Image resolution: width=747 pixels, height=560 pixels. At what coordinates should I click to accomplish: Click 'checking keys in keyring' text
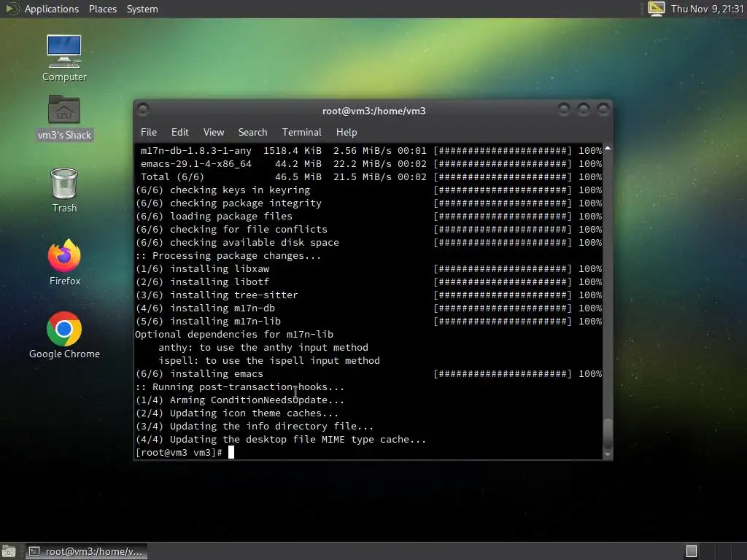point(240,190)
